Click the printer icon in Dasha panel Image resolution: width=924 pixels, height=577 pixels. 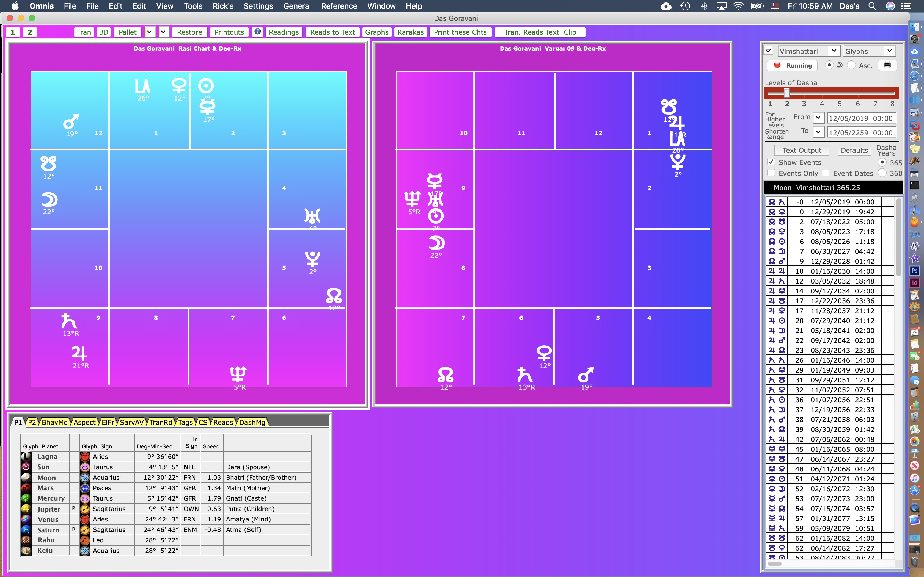(887, 65)
